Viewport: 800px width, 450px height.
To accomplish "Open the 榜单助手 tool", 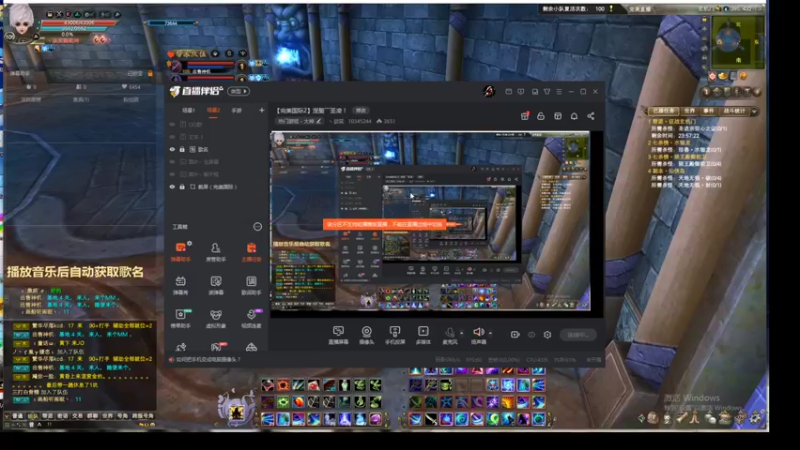I will [181, 318].
